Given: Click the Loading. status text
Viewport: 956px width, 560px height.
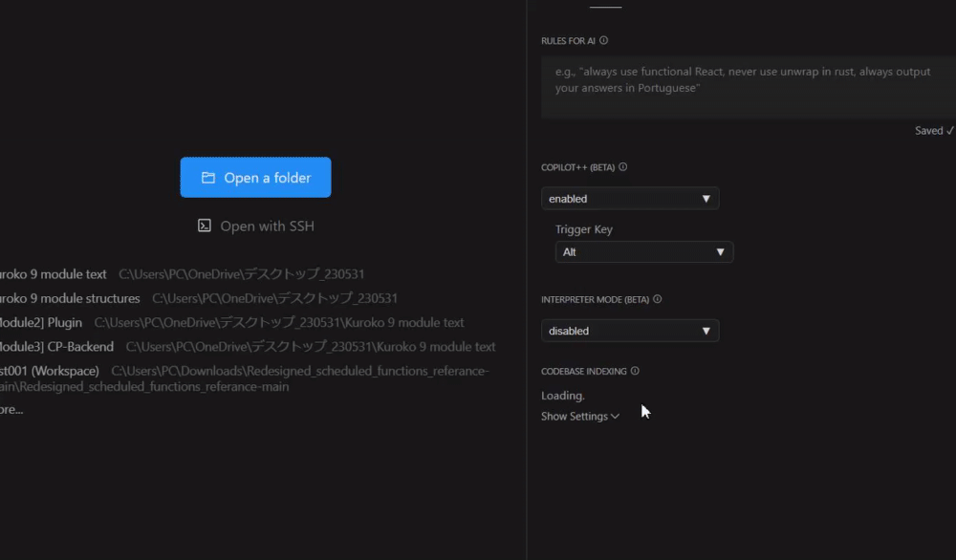Looking at the screenshot, I should pyautogui.click(x=563, y=396).
